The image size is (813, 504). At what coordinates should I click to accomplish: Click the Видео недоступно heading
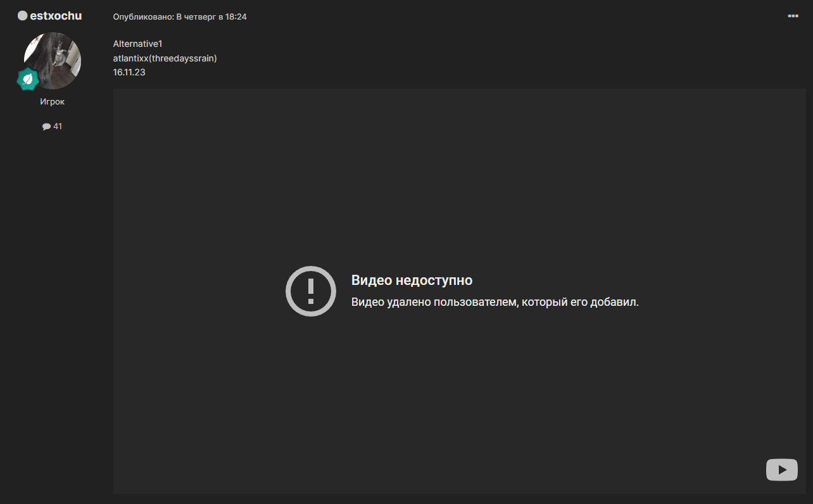[x=412, y=280]
